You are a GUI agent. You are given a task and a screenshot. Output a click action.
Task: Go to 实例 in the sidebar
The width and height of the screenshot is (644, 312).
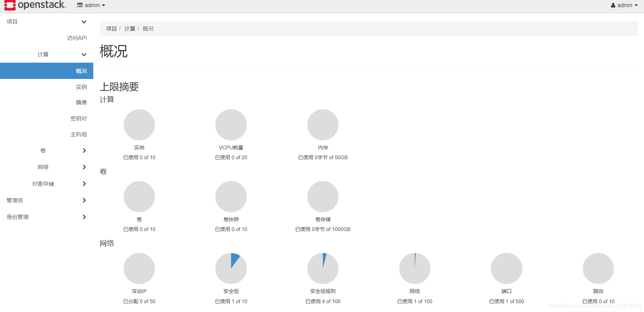pos(81,87)
